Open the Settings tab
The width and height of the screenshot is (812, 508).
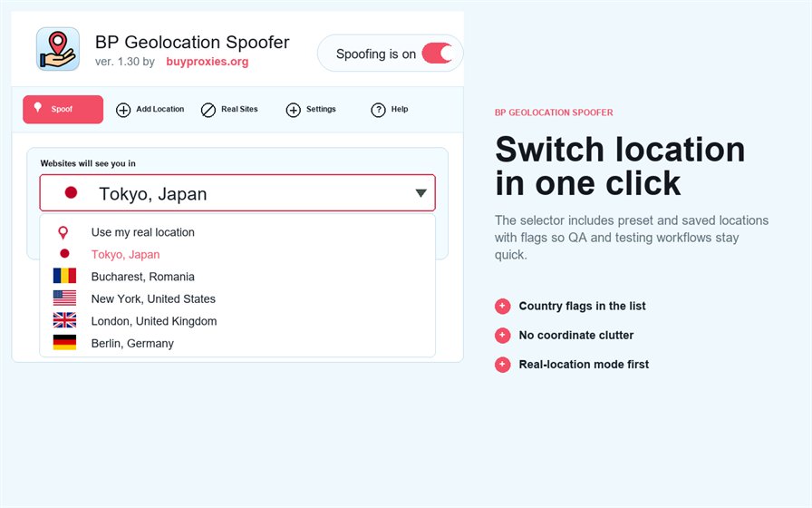click(x=311, y=110)
